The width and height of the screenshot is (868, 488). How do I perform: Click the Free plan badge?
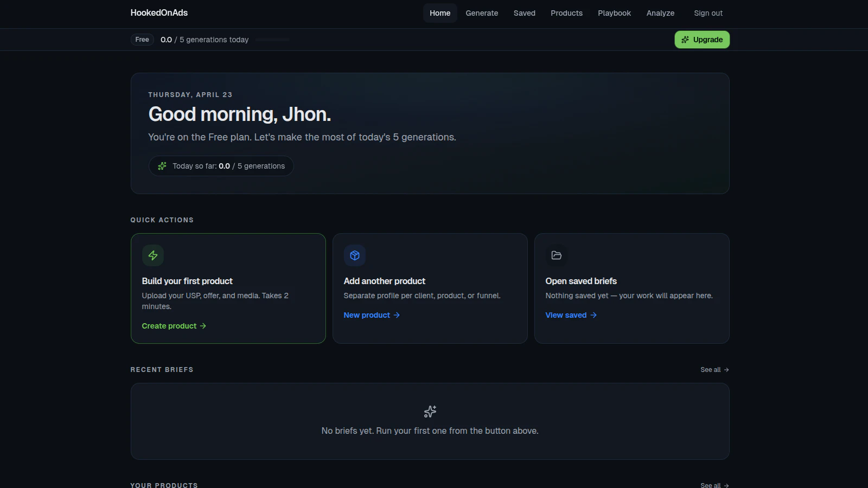coord(142,40)
